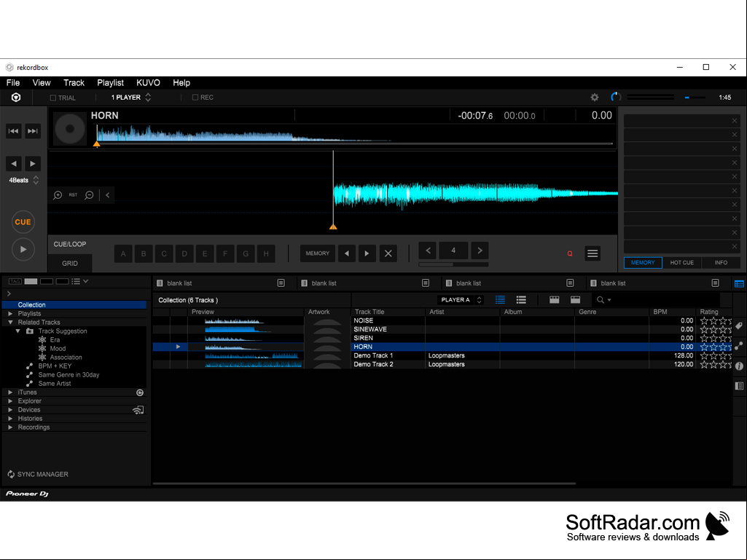Reset waveform zoom with RST
The image size is (747, 560).
point(73,194)
